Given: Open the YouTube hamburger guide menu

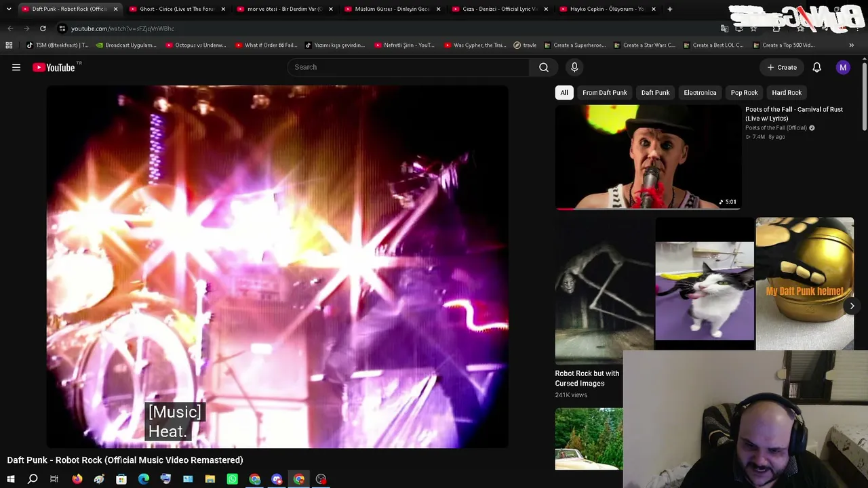Looking at the screenshot, I should point(16,67).
